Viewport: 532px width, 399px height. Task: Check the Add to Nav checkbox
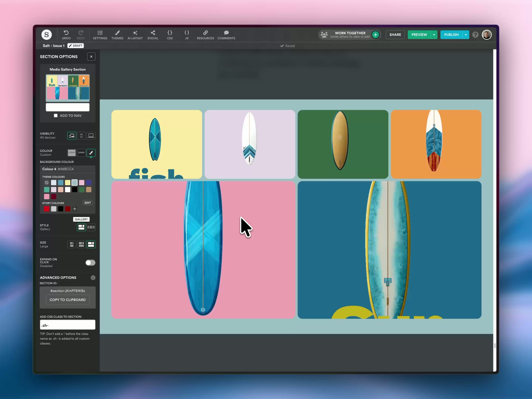tap(56, 116)
